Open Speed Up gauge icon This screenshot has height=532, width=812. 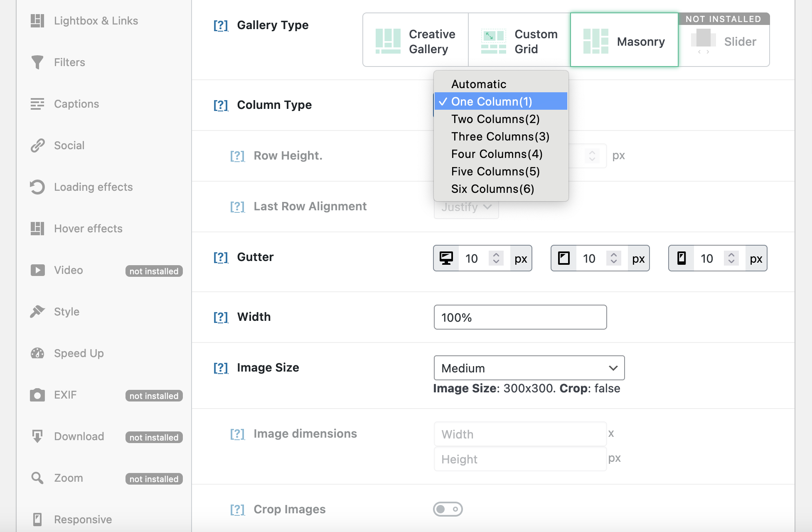[x=37, y=353]
